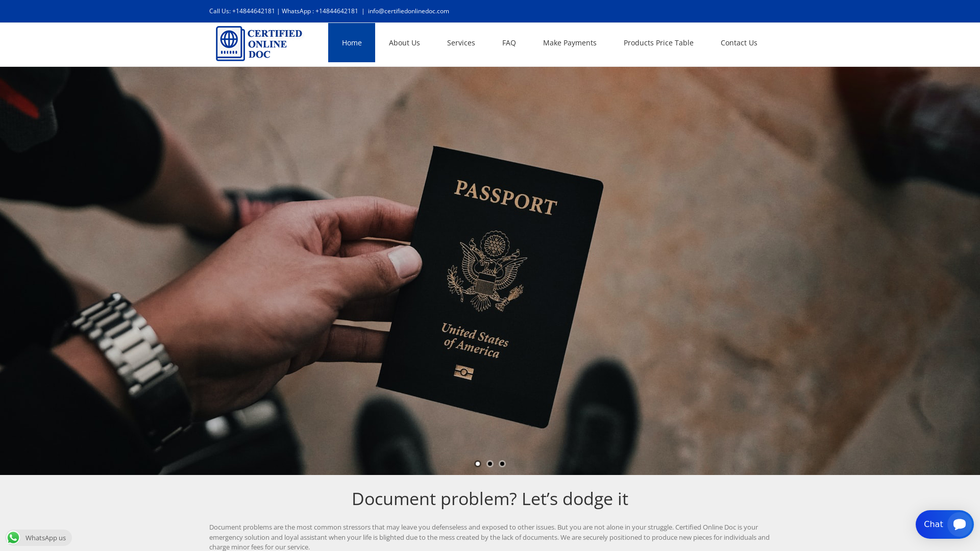This screenshot has width=980, height=551.
Task: Toggle the WhatsApp chat widget open
Action: [38, 537]
